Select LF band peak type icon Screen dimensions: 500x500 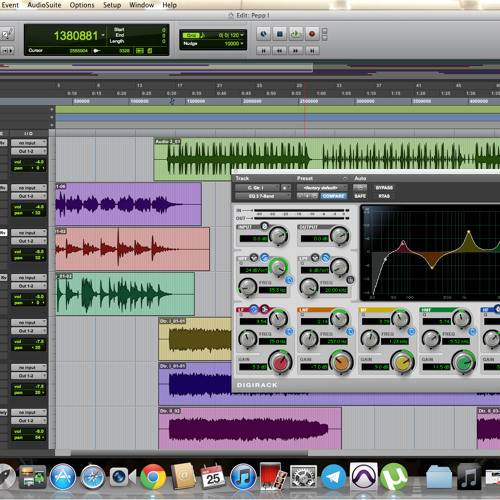pyautogui.click(x=253, y=309)
